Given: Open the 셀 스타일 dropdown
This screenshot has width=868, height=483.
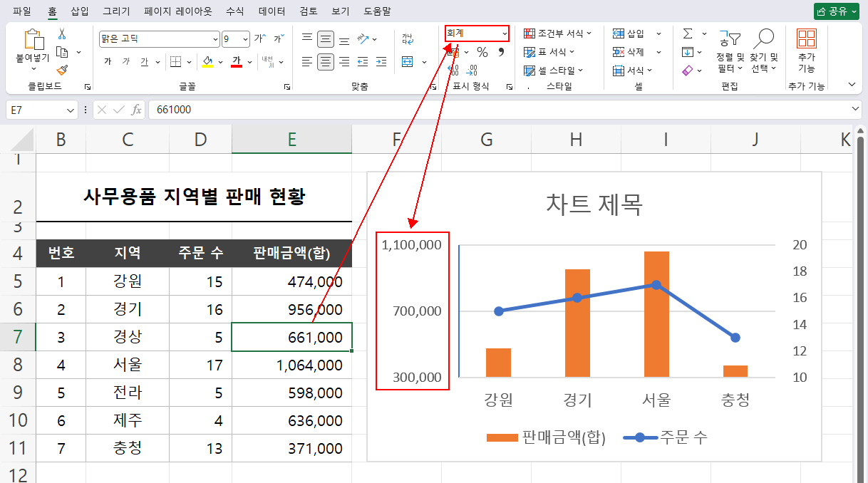Looking at the screenshot, I should pyautogui.click(x=554, y=71).
